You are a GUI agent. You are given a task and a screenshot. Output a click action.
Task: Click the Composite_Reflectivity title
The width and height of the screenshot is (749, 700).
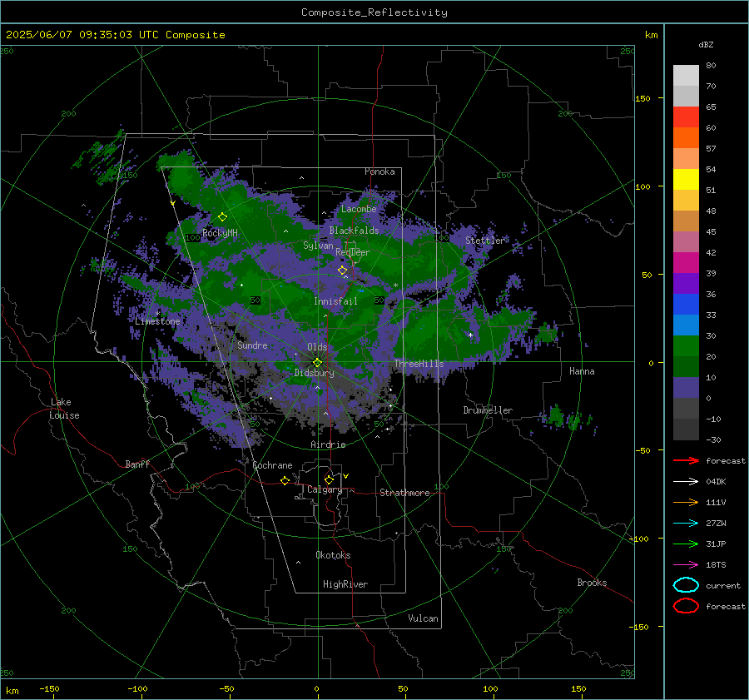(x=374, y=12)
